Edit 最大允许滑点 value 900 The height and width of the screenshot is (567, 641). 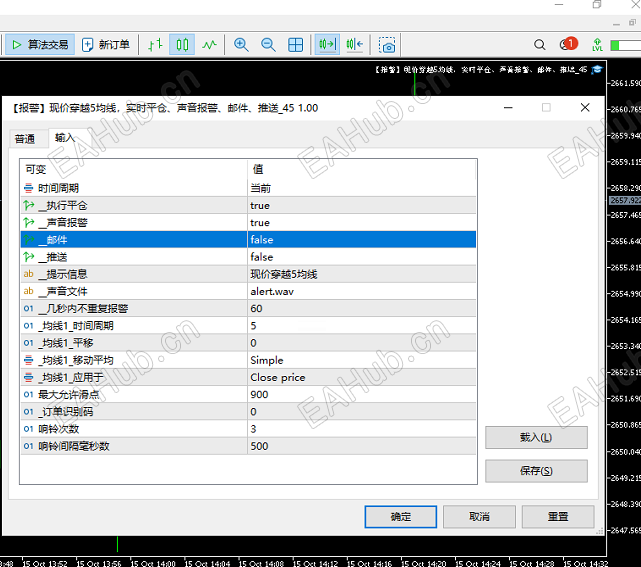coord(362,394)
